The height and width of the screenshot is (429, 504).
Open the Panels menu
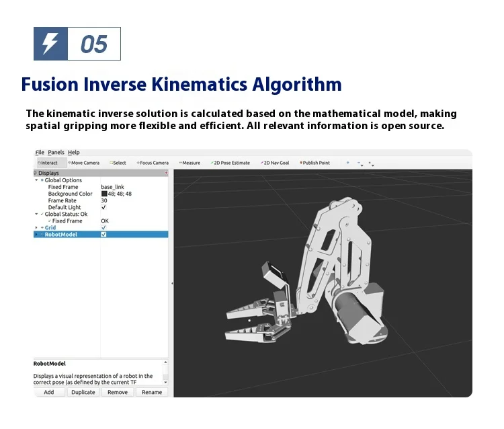56,153
